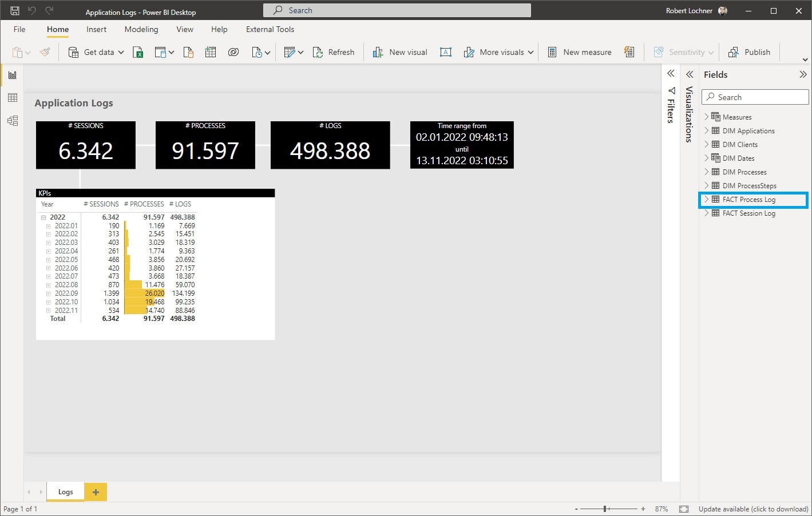This screenshot has height=516, width=812.
Task: Open the Publish dialog
Action: pyautogui.click(x=750, y=52)
